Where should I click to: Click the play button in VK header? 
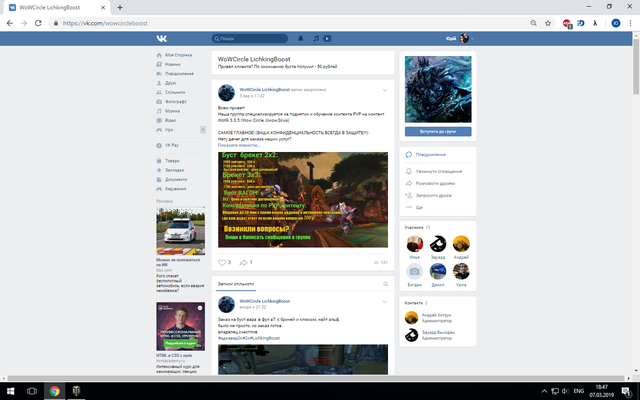click(x=327, y=38)
